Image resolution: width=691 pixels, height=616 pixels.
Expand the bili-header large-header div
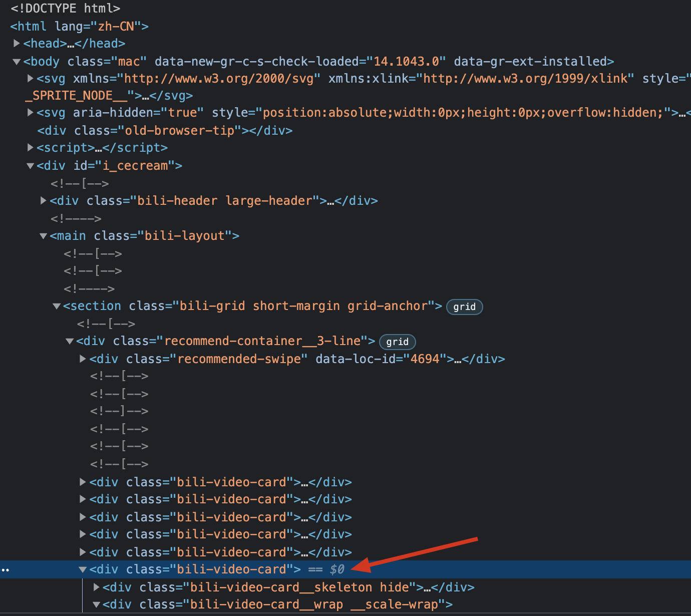click(43, 201)
